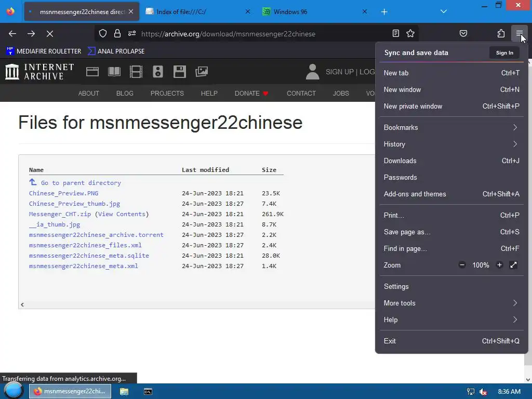Click the padlock site information icon

(117, 33)
